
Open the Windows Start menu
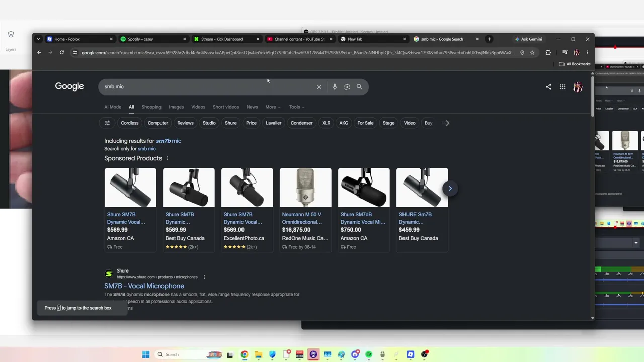(146, 354)
